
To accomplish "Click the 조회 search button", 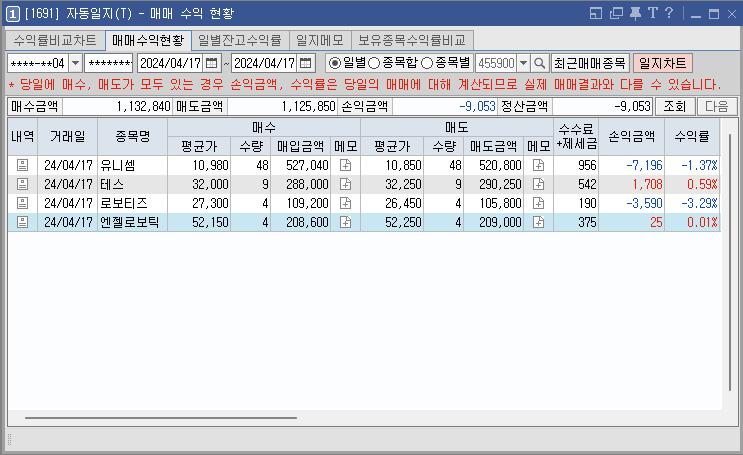I will (675, 106).
